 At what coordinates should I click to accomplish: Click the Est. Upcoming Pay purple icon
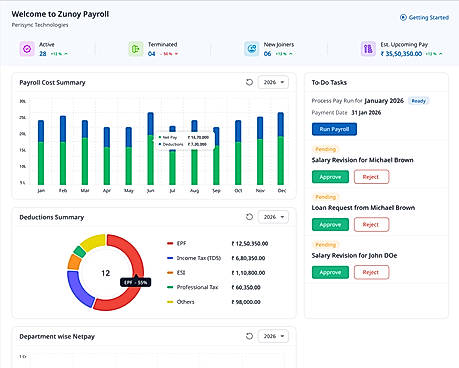(368, 49)
